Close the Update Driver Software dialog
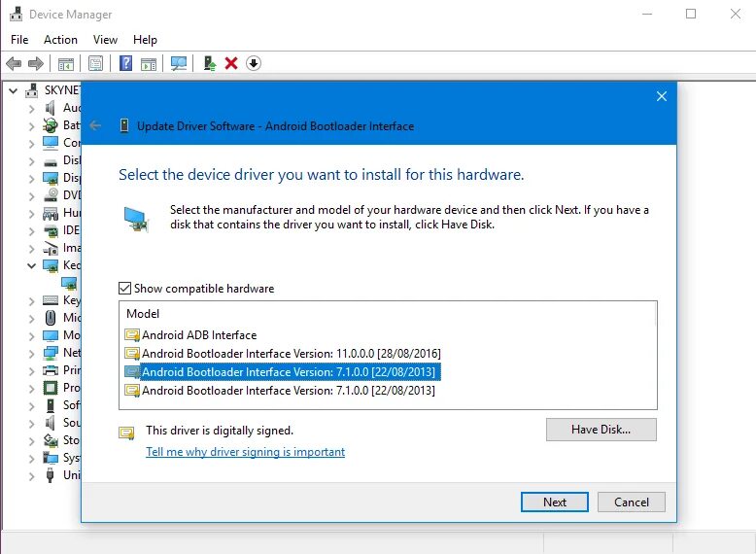This screenshot has width=756, height=554. pos(662,96)
